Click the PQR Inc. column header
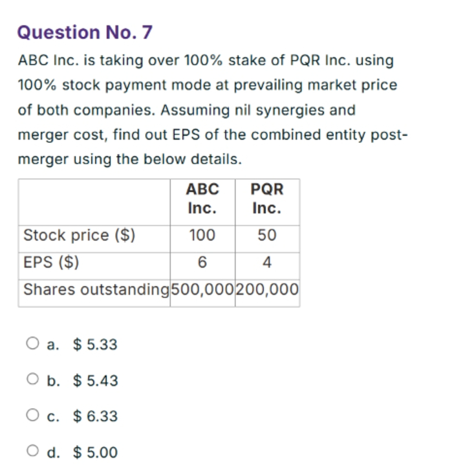 (267, 199)
